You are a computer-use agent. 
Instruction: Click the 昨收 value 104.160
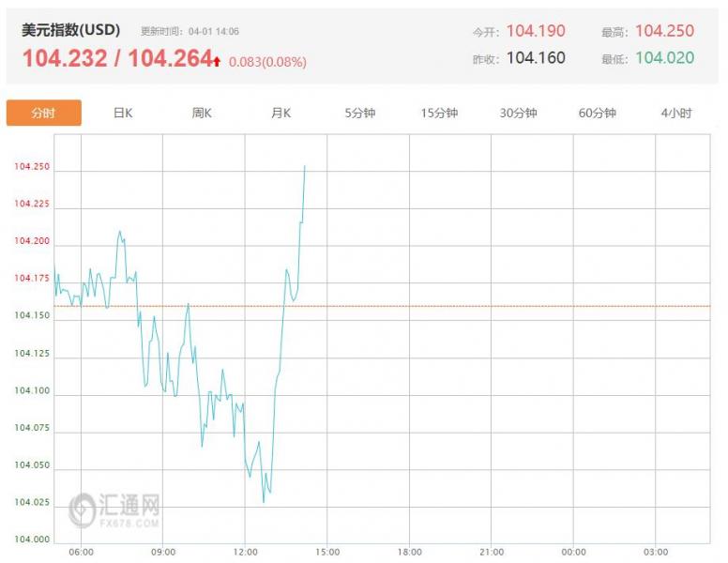(x=536, y=58)
